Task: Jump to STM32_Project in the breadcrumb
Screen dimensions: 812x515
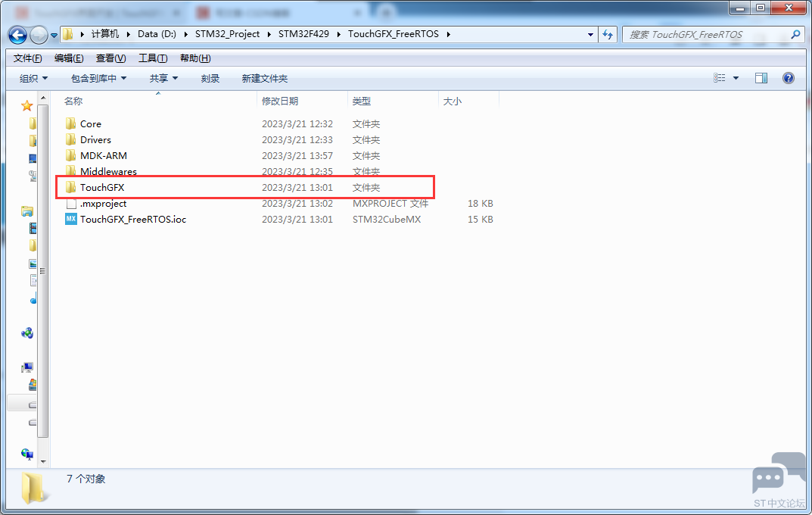Action: [x=227, y=33]
